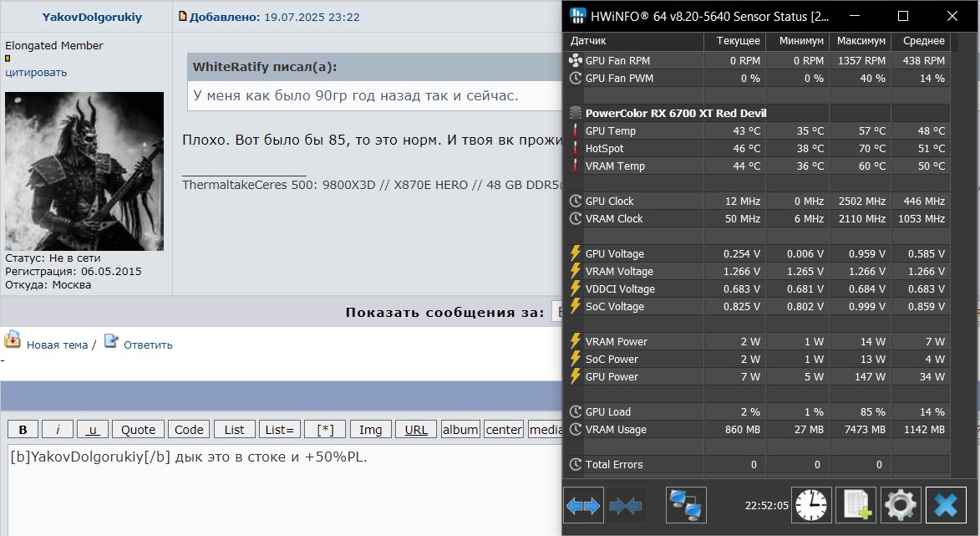Insert an image tag with the Img button
This screenshot has height=536, width=980.
[x=371, y=429]
